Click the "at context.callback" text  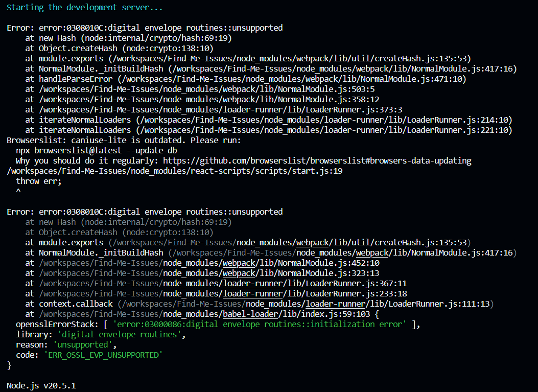click(68, 304)
